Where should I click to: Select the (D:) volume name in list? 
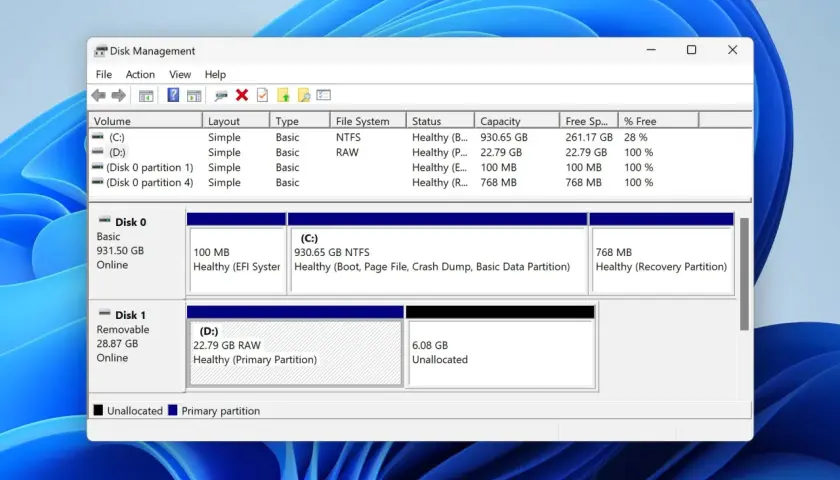tap(117, 152)
